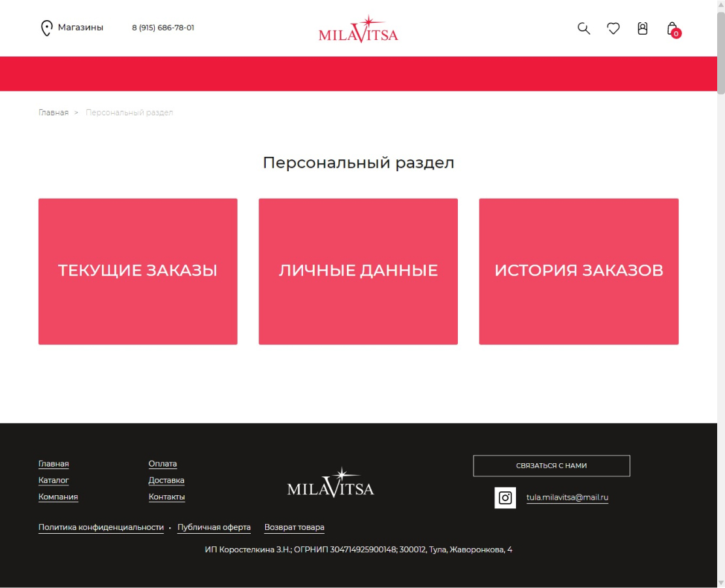Viewport: 725px width, 588px height.
Task: Open the search magnifier icon
Action: pos(583,29)
